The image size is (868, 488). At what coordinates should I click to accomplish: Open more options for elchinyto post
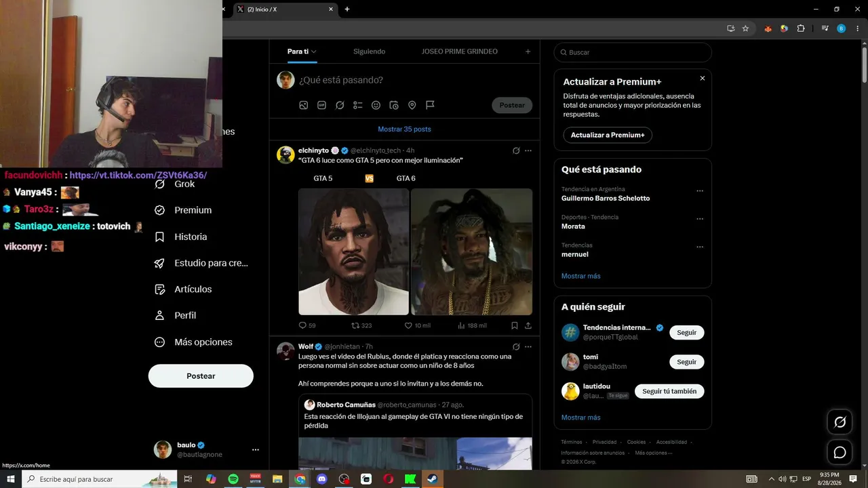click(x=528, y=150)
